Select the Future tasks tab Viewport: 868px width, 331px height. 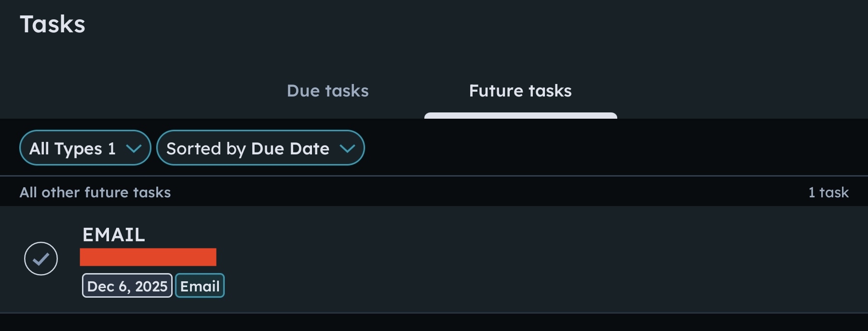(520, 91)
